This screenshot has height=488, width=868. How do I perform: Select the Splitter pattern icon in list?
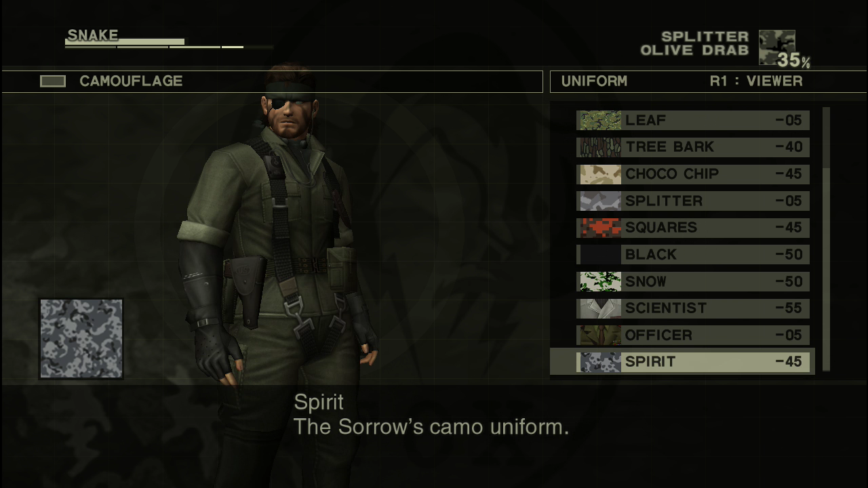[x=599, y=201]
